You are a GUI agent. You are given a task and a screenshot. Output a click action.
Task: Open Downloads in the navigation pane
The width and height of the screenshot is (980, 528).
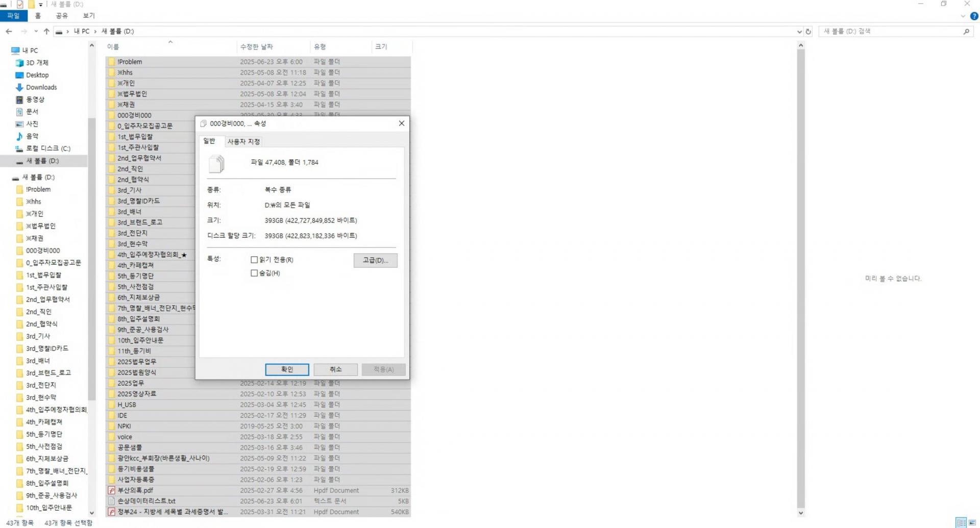[41, 87]
